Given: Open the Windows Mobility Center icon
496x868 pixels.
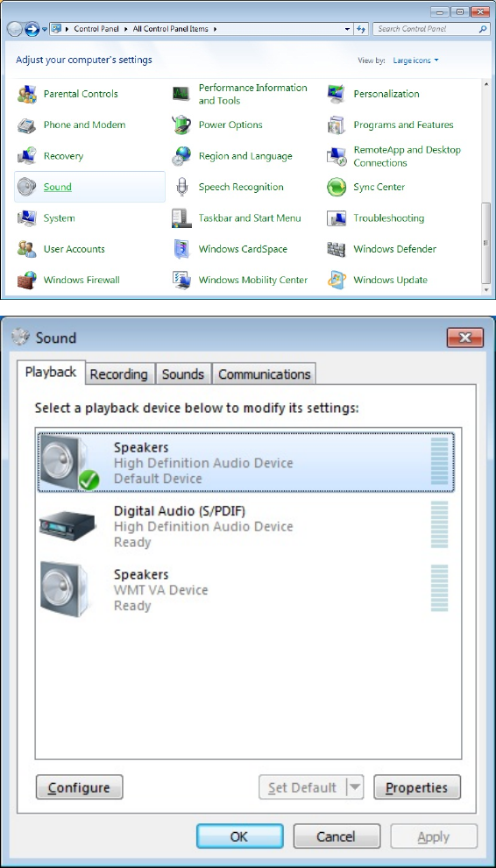Looking at the screenshot, I should pos(181,280).
